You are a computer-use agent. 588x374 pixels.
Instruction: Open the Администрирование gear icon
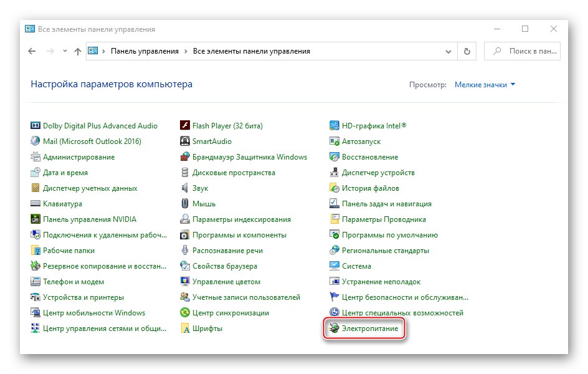coord(36,157)
